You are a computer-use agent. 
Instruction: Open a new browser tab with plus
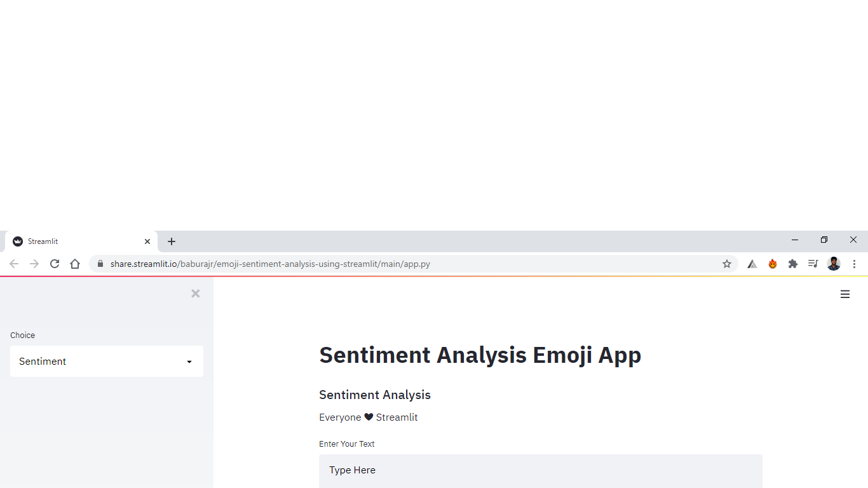(x=172, y=241)
